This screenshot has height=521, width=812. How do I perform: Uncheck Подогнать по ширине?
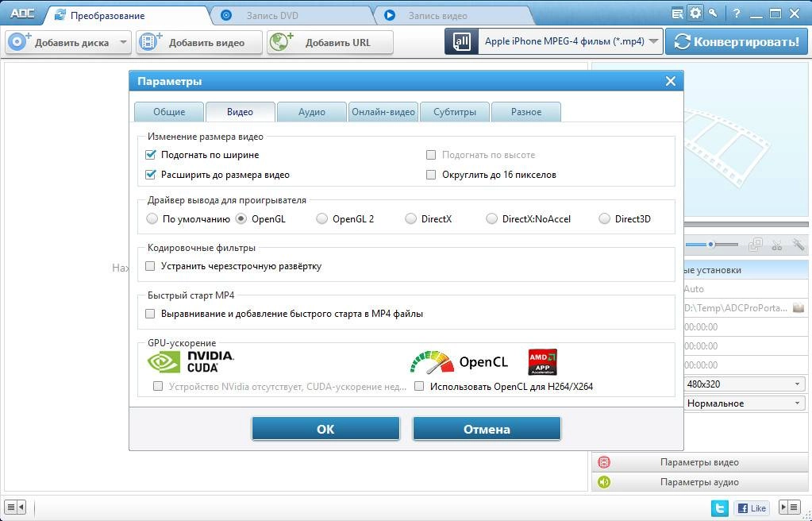click(151, 155)
